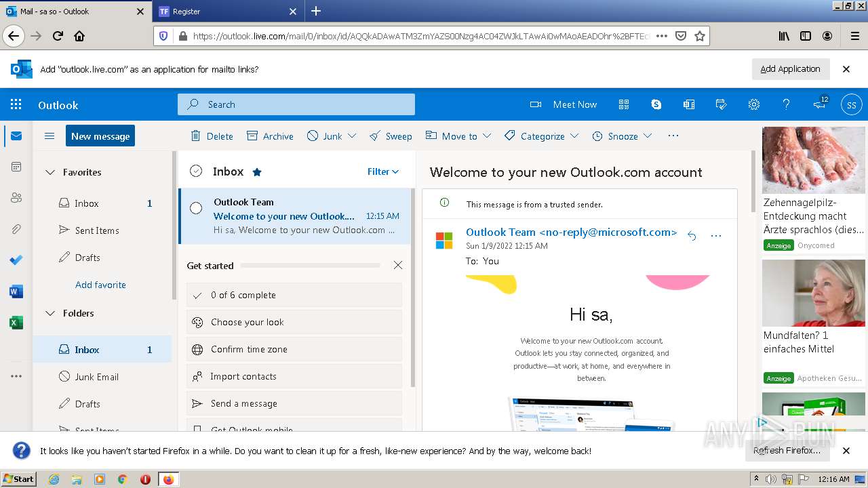Click Add Application button
868x488 pixels.
790,68
